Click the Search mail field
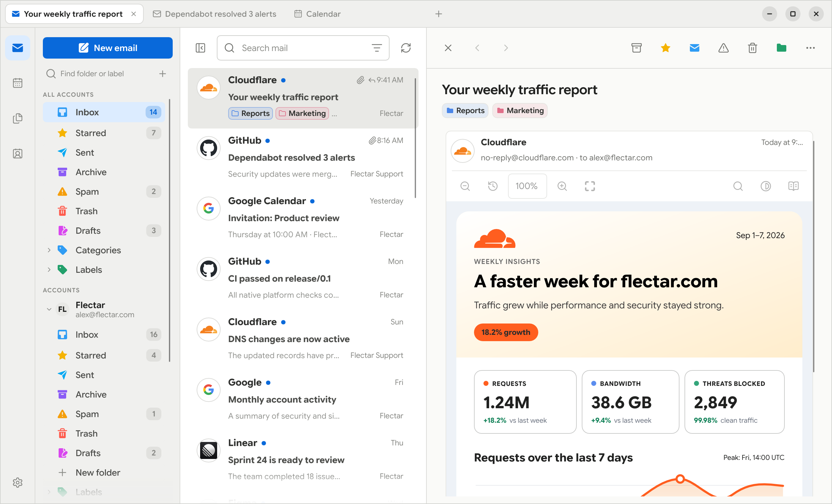Screen dimensions: 832x504 point(303,48)
